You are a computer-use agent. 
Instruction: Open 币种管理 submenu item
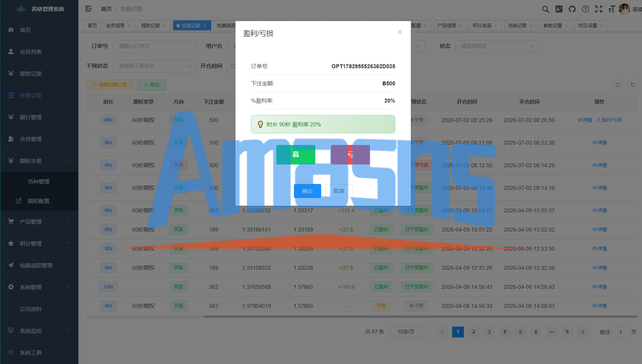coord(39,182)
